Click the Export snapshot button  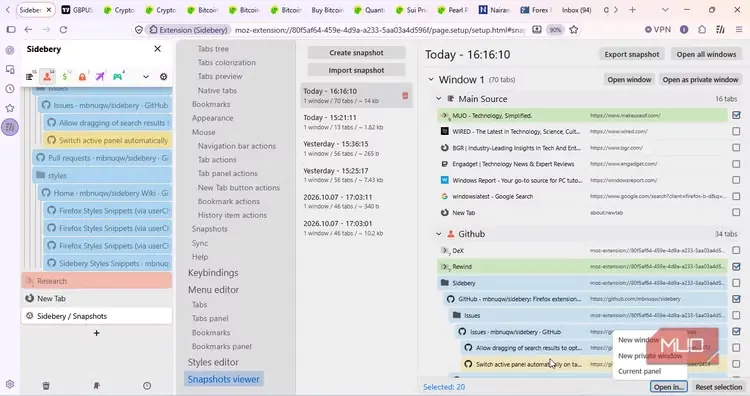click(x=631, y=55)
